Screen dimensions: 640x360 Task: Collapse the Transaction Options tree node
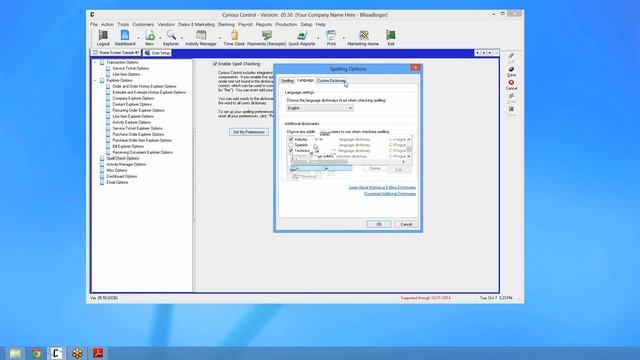click(x=96, y=62)
